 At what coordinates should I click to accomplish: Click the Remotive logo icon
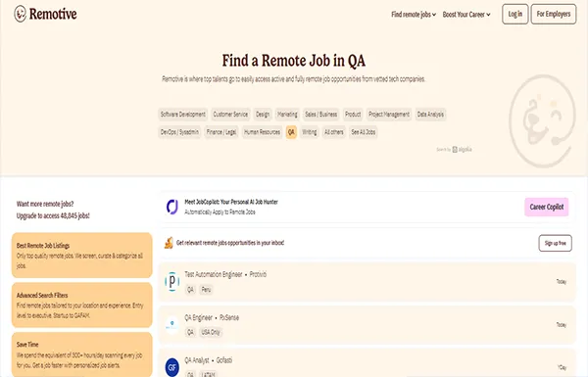[x=21, y=14]
